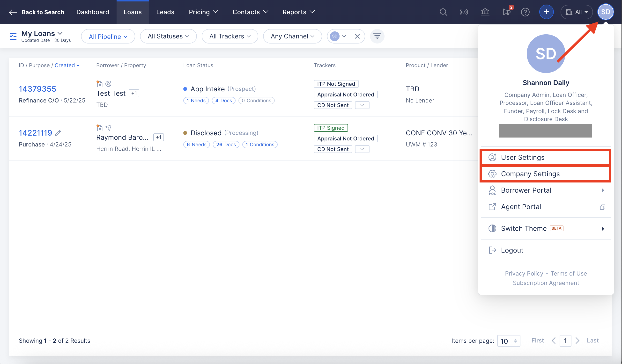The height and width of the screenshot is (364, 622).
Task: Change items per page stepper
Action: (509, 341)
